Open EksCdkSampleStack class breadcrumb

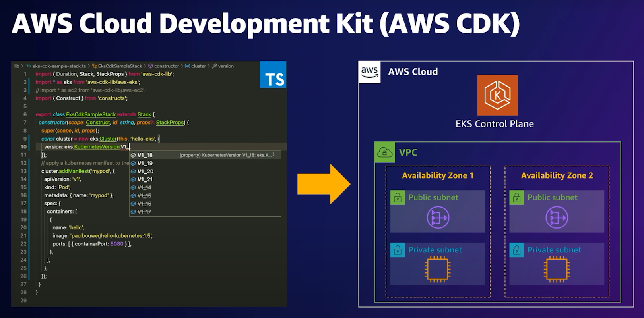coord(117,66)
